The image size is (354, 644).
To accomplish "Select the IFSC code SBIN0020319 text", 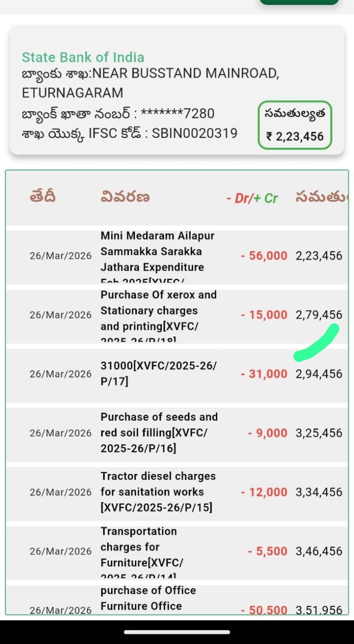I will [x=195, y=133].
